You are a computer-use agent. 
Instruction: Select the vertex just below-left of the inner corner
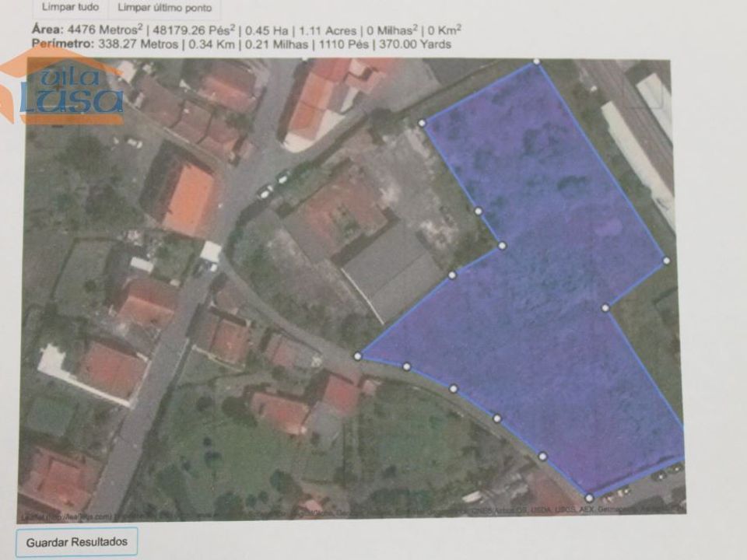coord(452,275)
